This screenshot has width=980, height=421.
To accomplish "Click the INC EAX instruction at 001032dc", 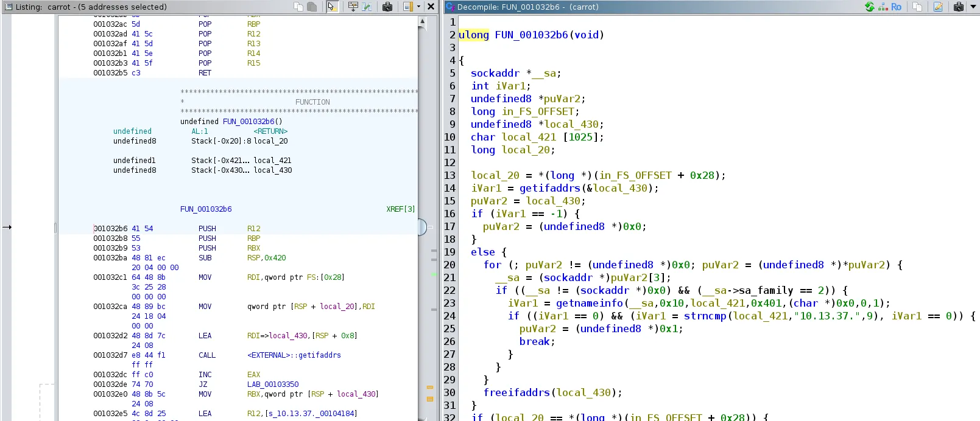I will 229,374.
